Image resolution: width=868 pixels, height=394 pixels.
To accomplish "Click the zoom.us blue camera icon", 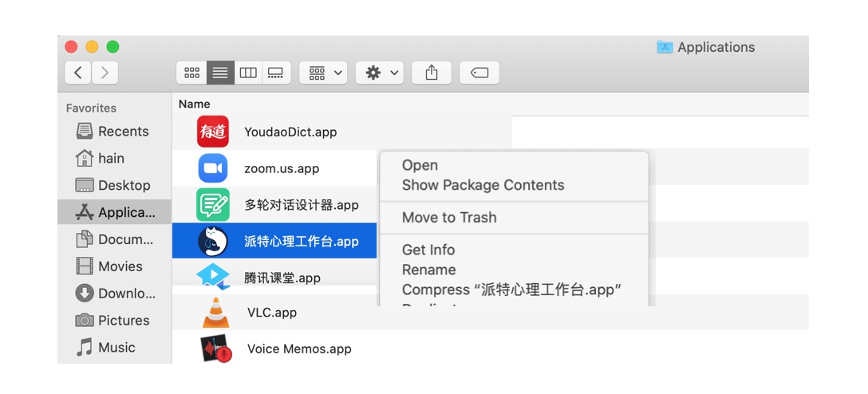I will 212,168.
